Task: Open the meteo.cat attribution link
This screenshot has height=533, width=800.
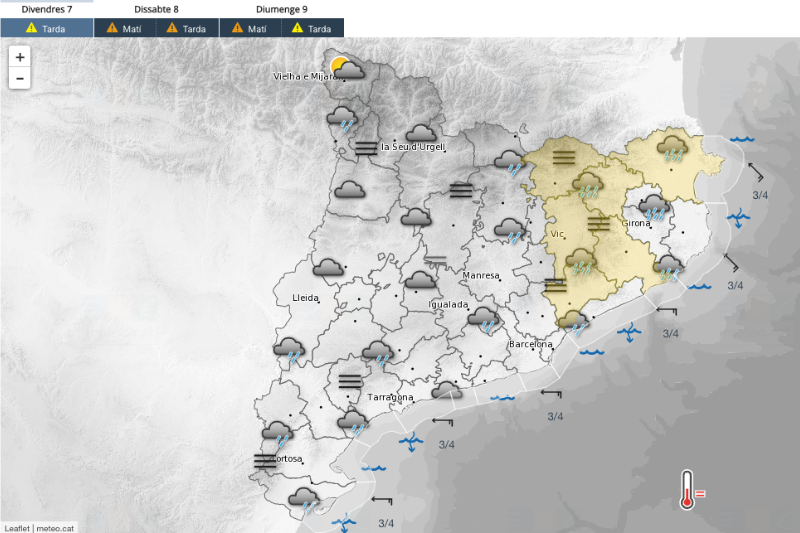Action: tap(55, 527)
